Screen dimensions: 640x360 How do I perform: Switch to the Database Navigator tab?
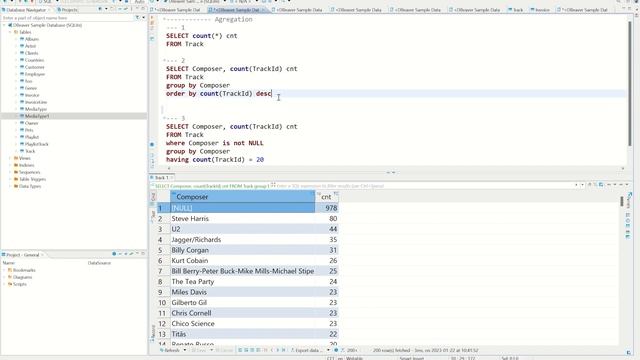pyautogui.click(x=25, y=9)
